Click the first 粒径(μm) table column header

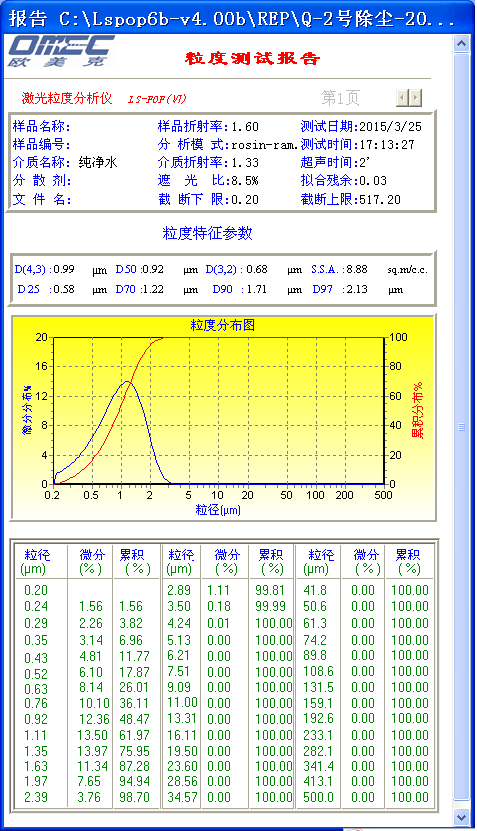coord(37,562)
